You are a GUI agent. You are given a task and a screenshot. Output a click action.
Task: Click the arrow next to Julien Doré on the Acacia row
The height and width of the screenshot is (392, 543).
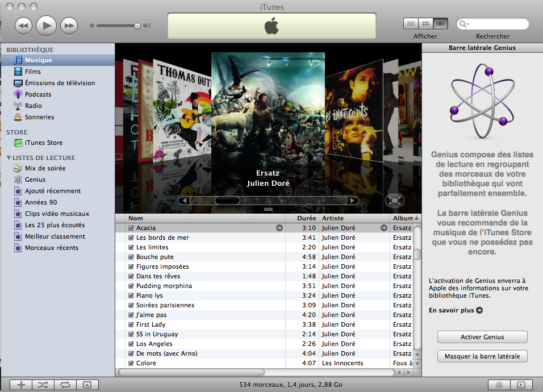coord(384,228)
